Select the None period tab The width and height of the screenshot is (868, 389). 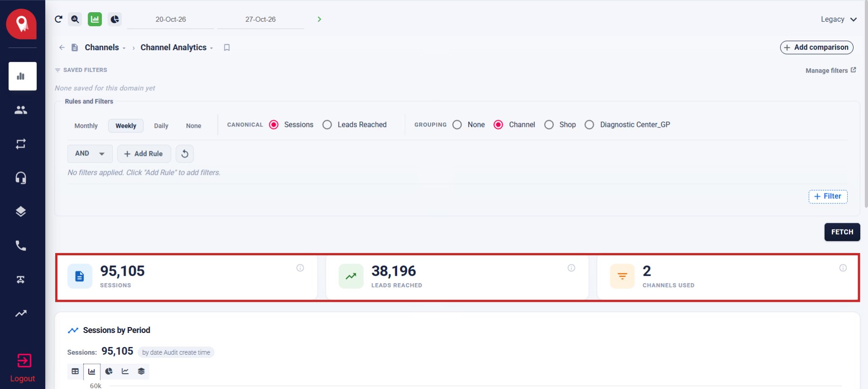tap(194, 126)
